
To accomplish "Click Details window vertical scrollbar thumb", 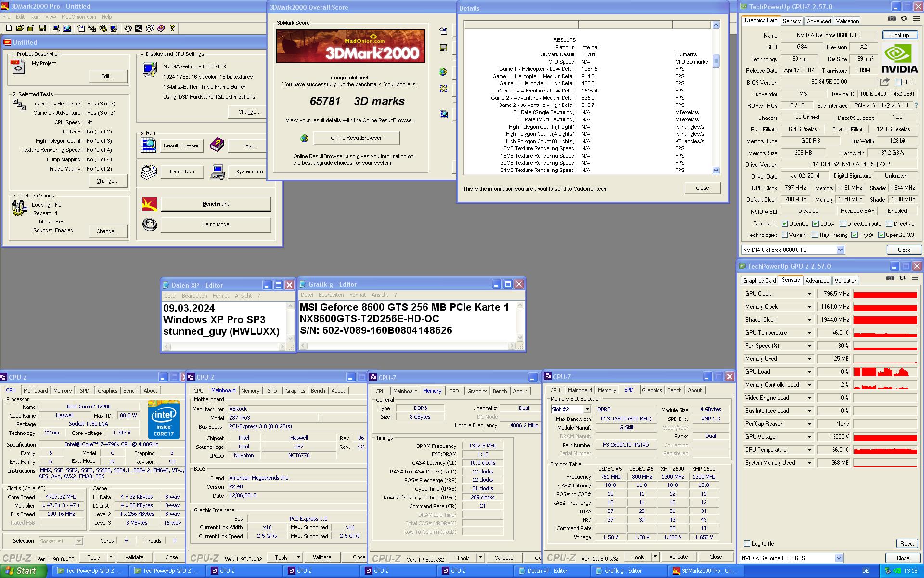I will coord(716,61).
